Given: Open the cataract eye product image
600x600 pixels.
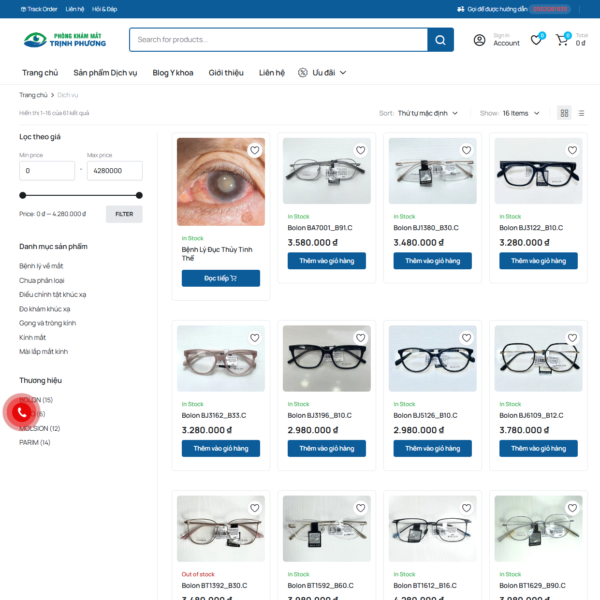Looking at the screenshot, I should coord(221,182).
